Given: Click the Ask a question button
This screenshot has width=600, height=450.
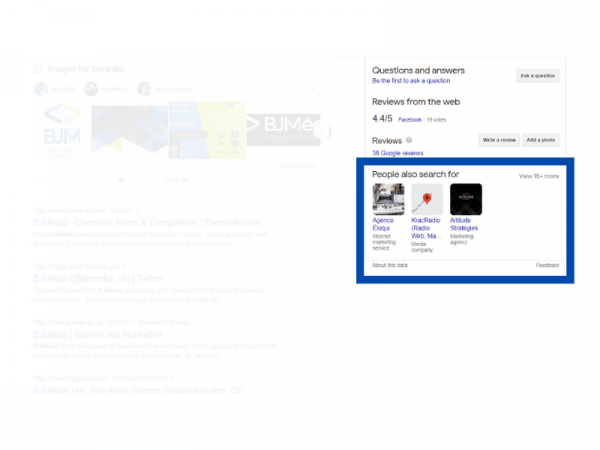Looking at the screenshot, I should tap(537, 76).
